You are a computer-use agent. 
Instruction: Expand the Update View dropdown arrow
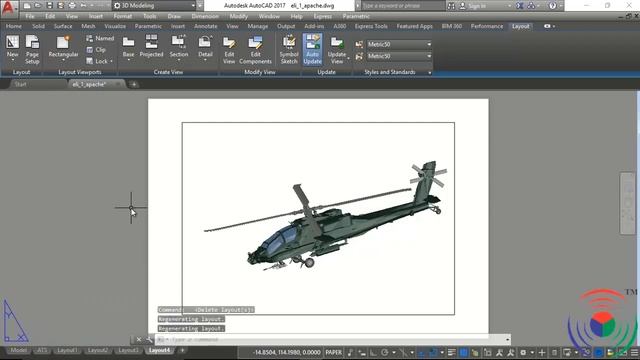pos(348,58)
